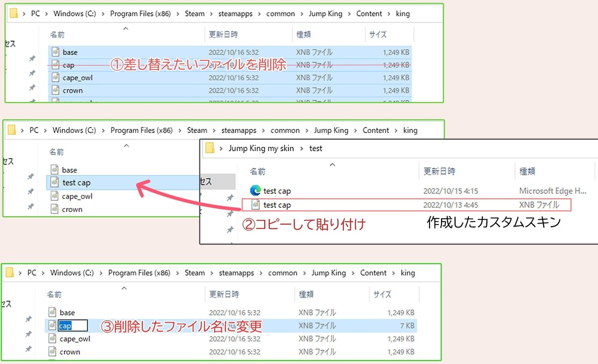Click the pin icon beside base row in top window
The height and width of the screenshot is (364, 598).
(32, 59)
